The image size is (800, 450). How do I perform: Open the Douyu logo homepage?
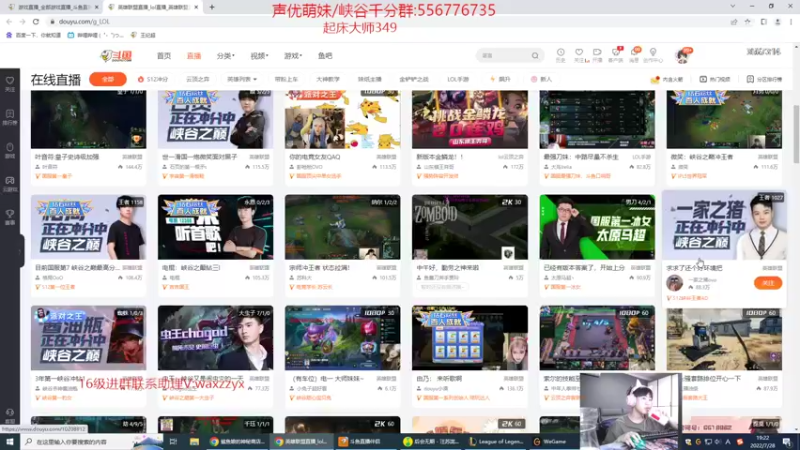tap(116, 56)
